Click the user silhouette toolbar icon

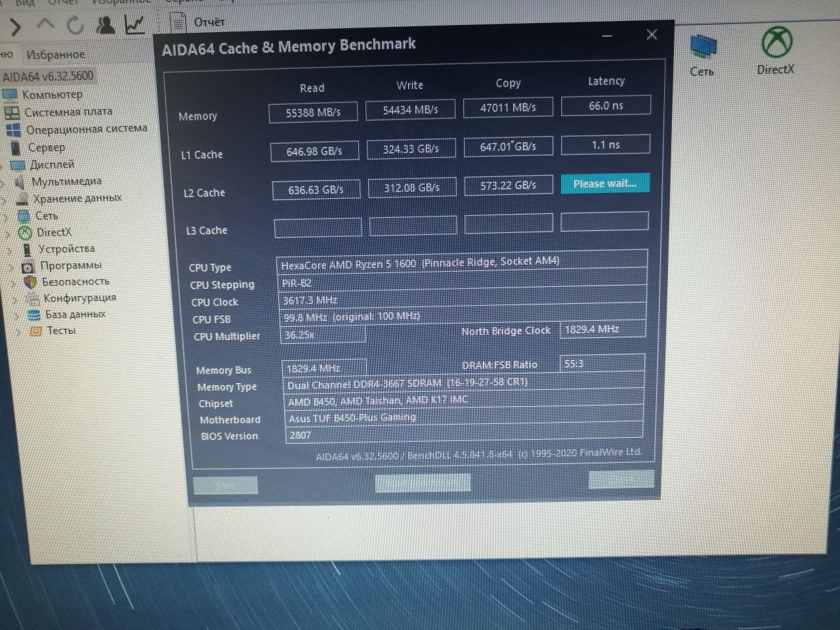tap(106, 24)
